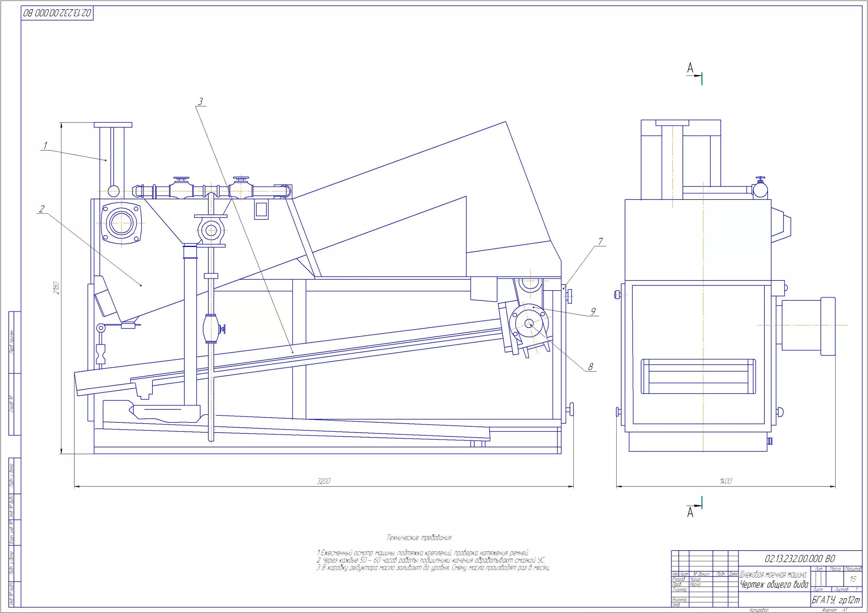Select the 'Технические требования' heading
Screen dimensions: 868x613
[419, 537]
